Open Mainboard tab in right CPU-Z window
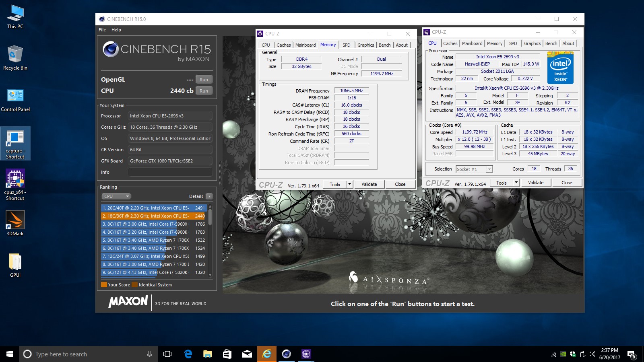 (x=472, y=43)
